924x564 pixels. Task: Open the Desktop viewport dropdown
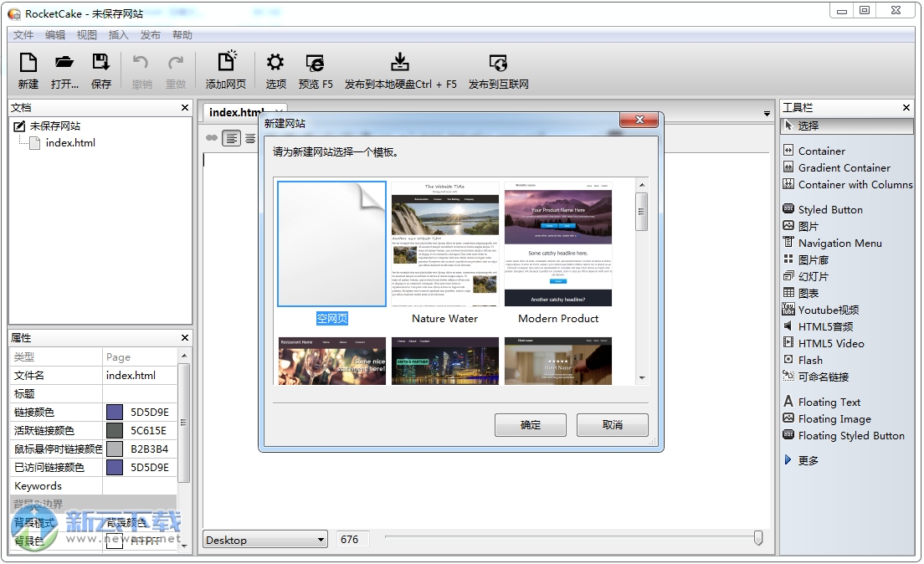[x=264, y=540]
